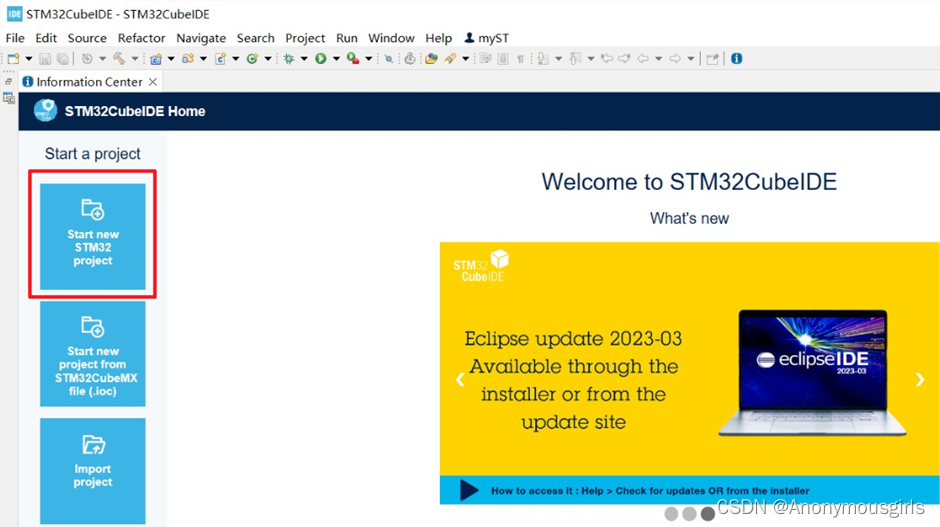Open the Search menu
Viewport: 940px width, 527px height.
[255, 38]
